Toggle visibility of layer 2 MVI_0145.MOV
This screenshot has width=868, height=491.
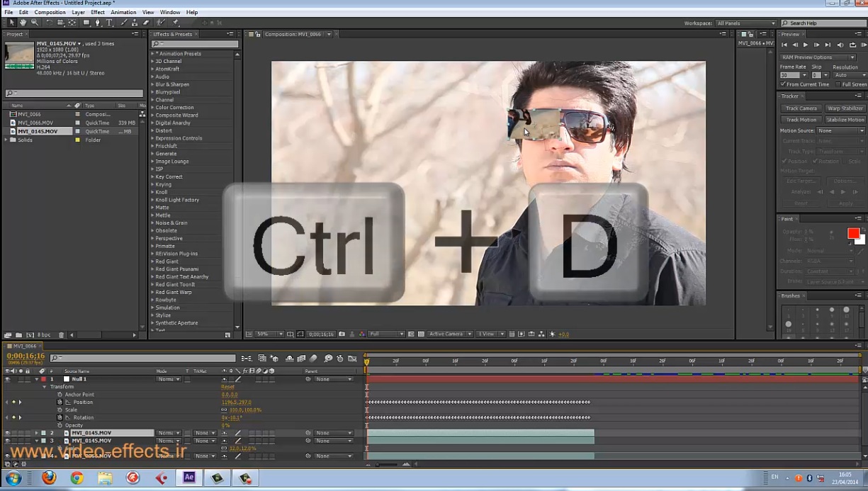(x=7, y=433)
